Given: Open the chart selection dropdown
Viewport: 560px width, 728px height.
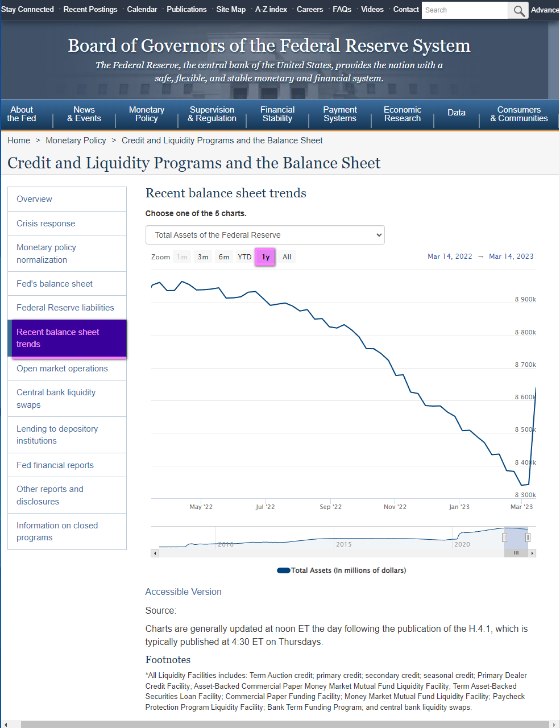Looking at the screenshot, I should point(265,235).
